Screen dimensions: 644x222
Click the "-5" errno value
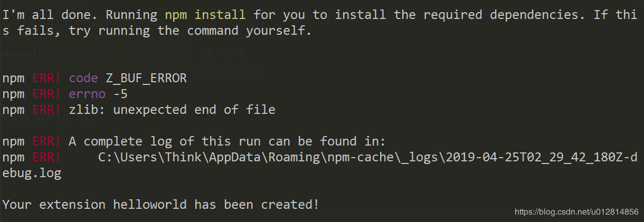(120, 94)
